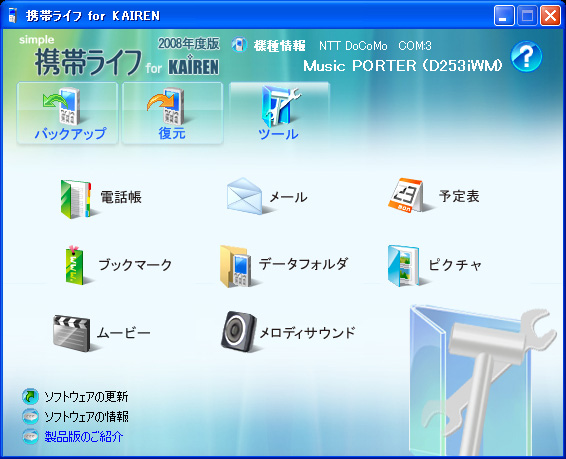Click the NTT DoCoMo carrier text
Viewport: 566px width, 459px height.
coord(353,46)
